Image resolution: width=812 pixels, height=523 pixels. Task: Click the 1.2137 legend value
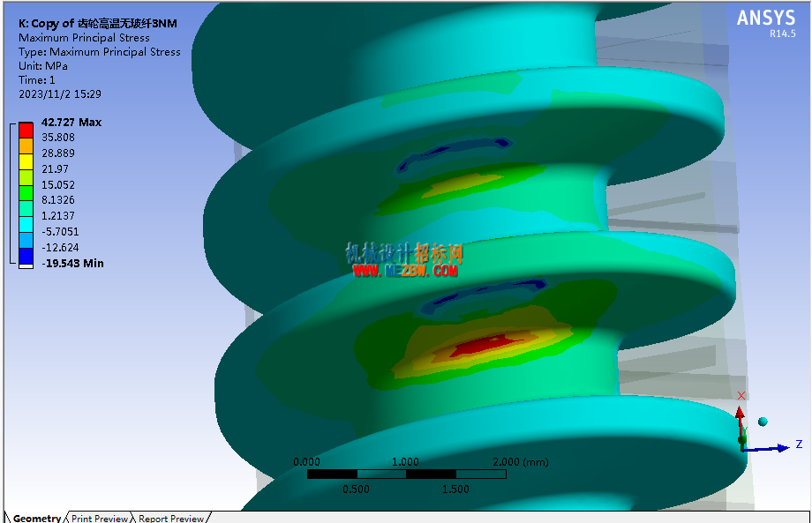click(x=58, y=216)
